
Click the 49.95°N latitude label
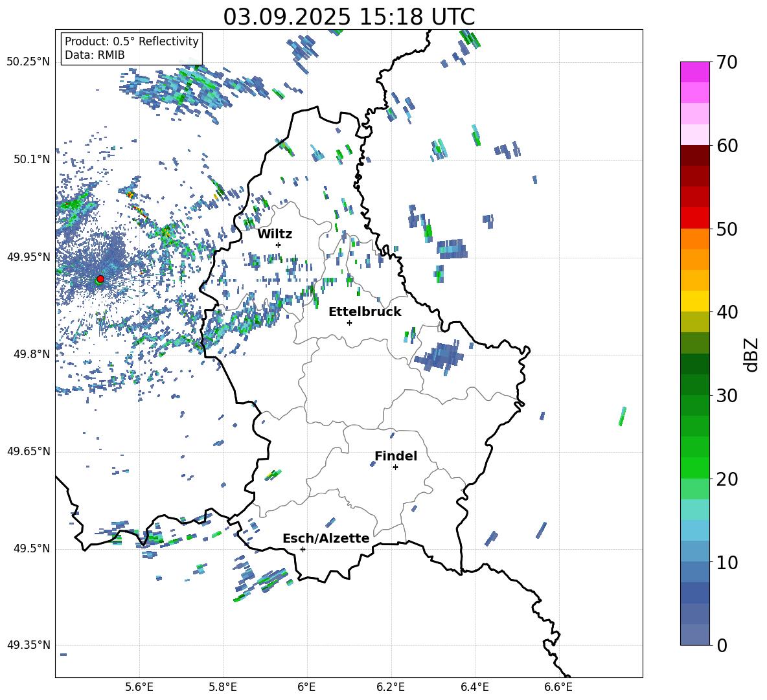pos(29,256)
